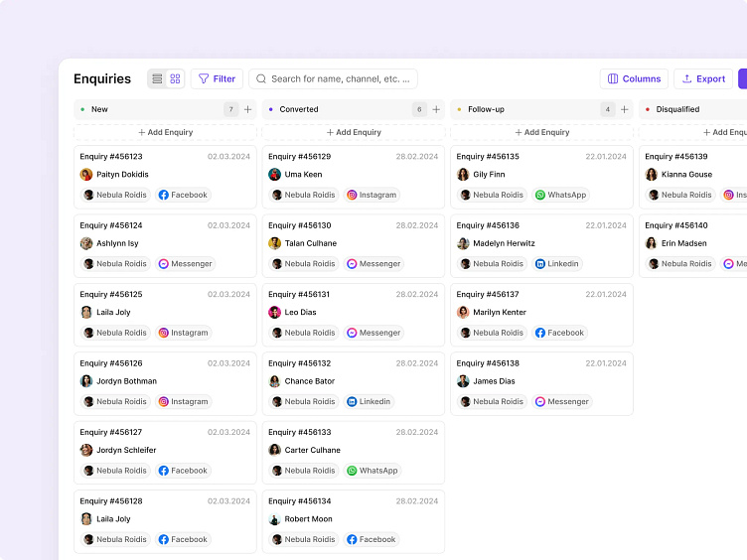747x560 pixels.
Task: Click WhatsApp tag on Enquiry #456133
Action: coord(373,471)
